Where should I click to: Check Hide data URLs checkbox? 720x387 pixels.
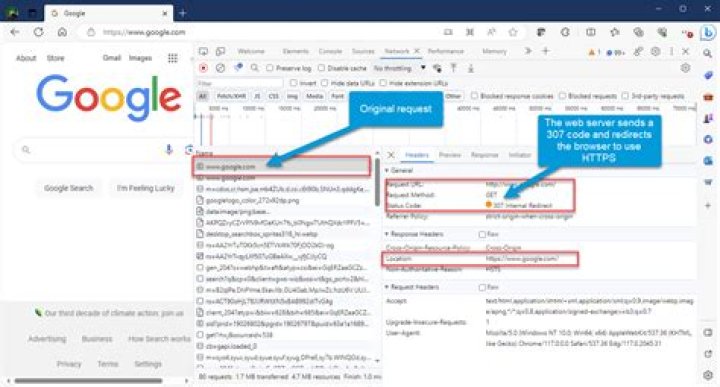click(325, 83)
